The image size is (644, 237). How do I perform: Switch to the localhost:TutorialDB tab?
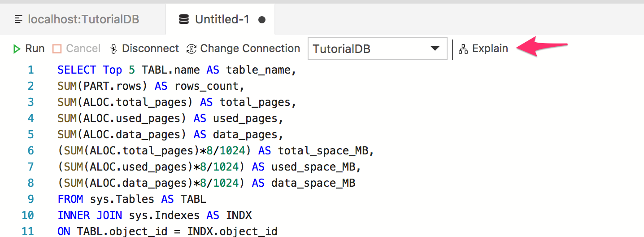[83, 19]
